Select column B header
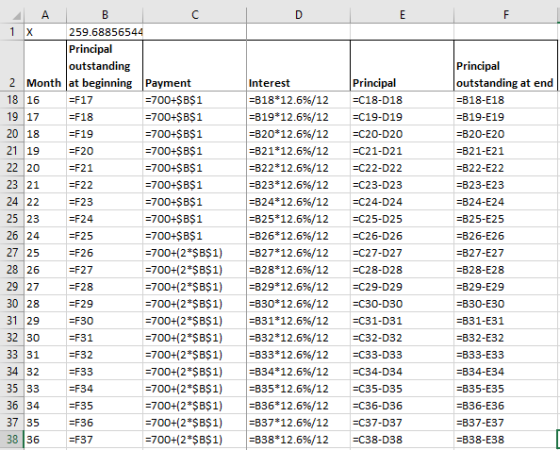 [105, 15]
